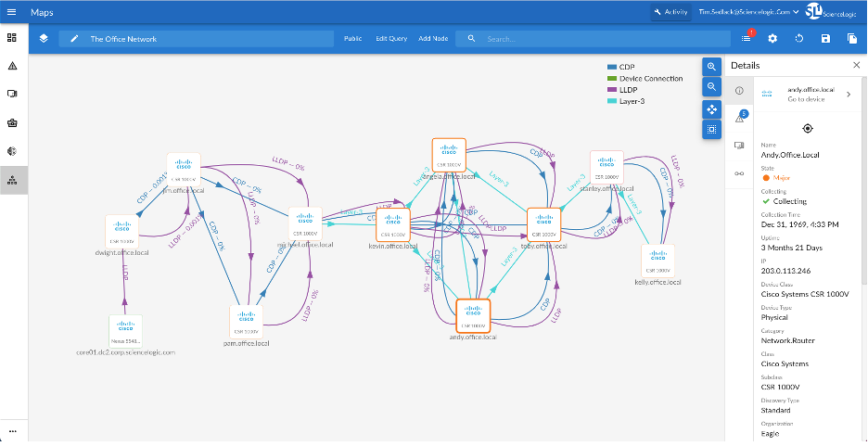The height and width of the screenshot is (446, 868).
Task: Click the pencil edit icon beside map name
Action: click(75, 39)
